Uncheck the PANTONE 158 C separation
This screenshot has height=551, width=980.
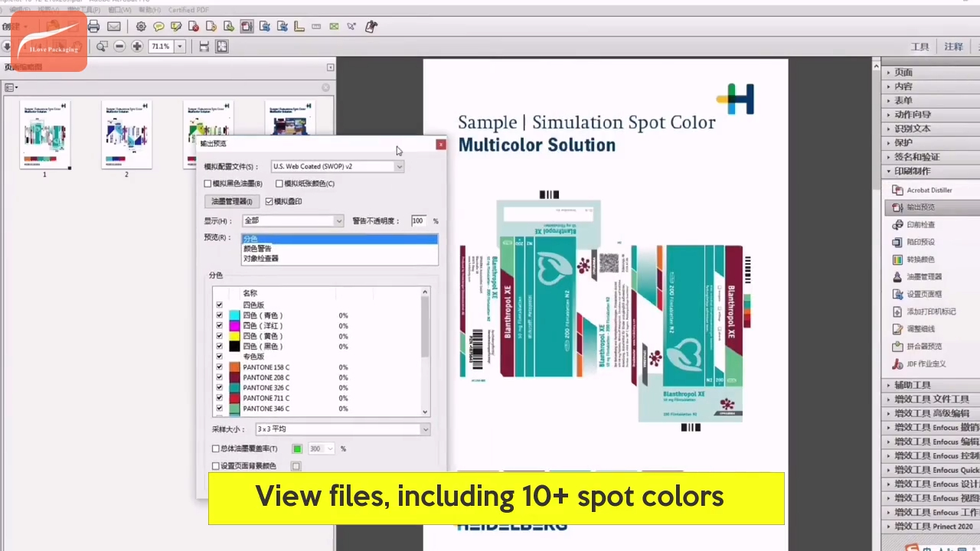coord(220,367)
